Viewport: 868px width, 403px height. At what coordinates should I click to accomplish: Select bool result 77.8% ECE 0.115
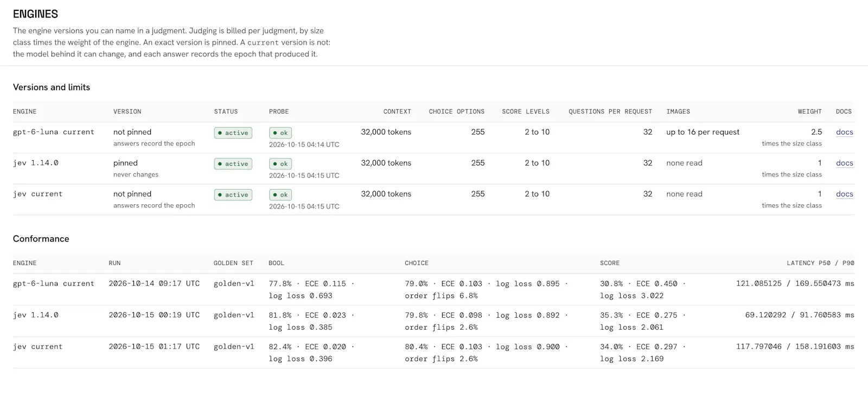click(x=311, y=289)
